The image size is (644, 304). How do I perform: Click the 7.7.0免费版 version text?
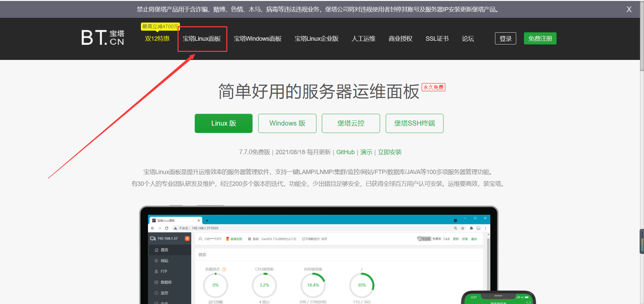255,152
